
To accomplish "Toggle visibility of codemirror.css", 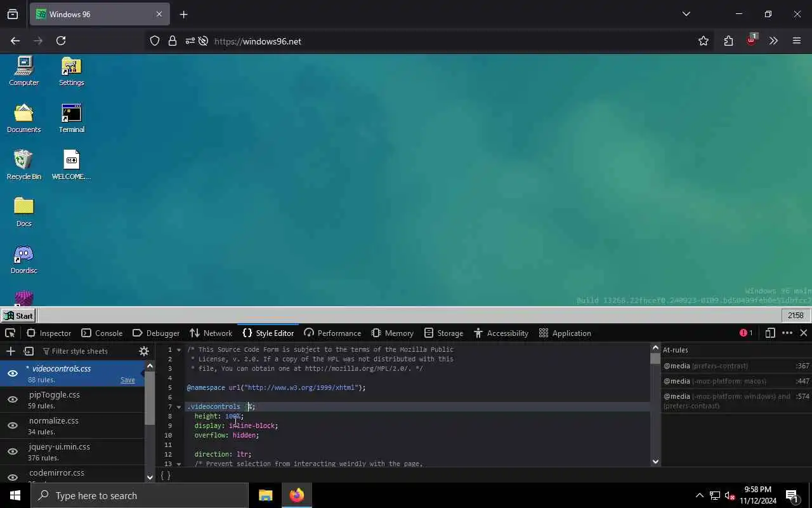I will click(x=13, y=476).
